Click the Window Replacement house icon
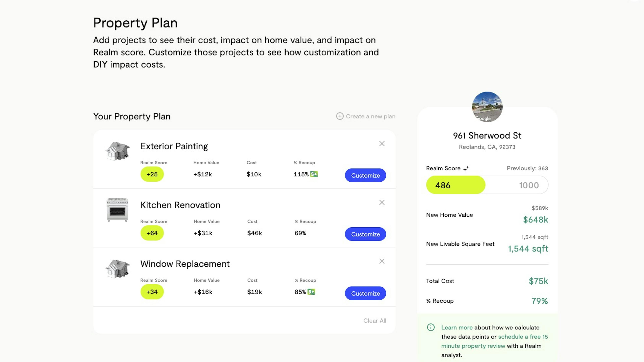644x362 pixels. (118, 269)
